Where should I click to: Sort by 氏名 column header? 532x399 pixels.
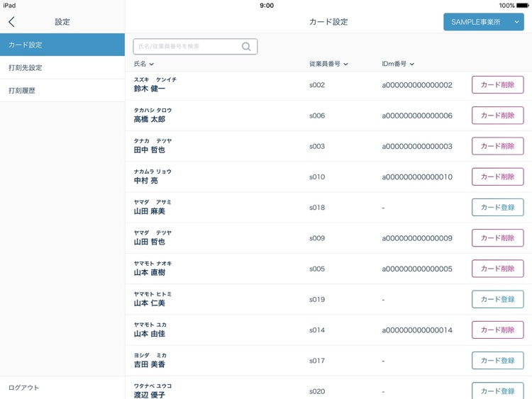pos(144,64)
